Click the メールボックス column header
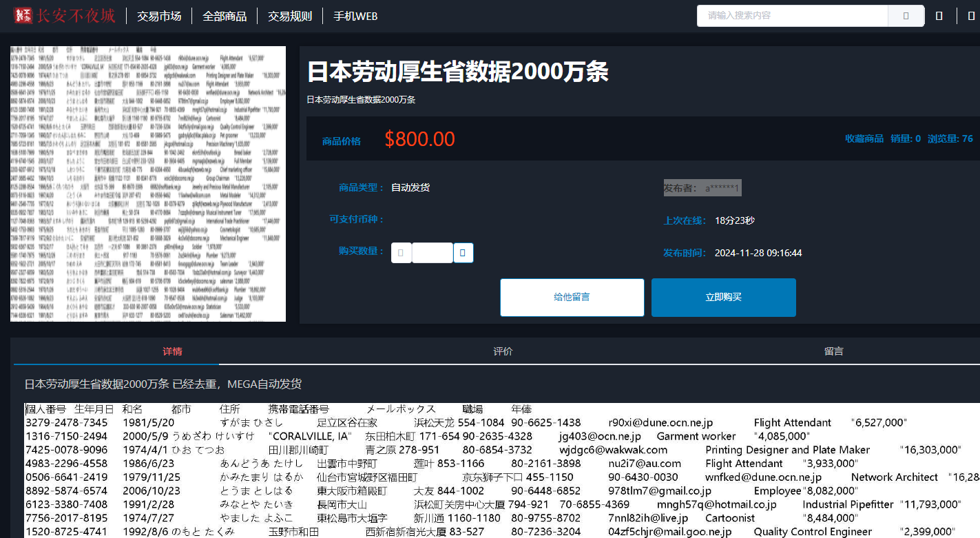 [x=401, y=409]
